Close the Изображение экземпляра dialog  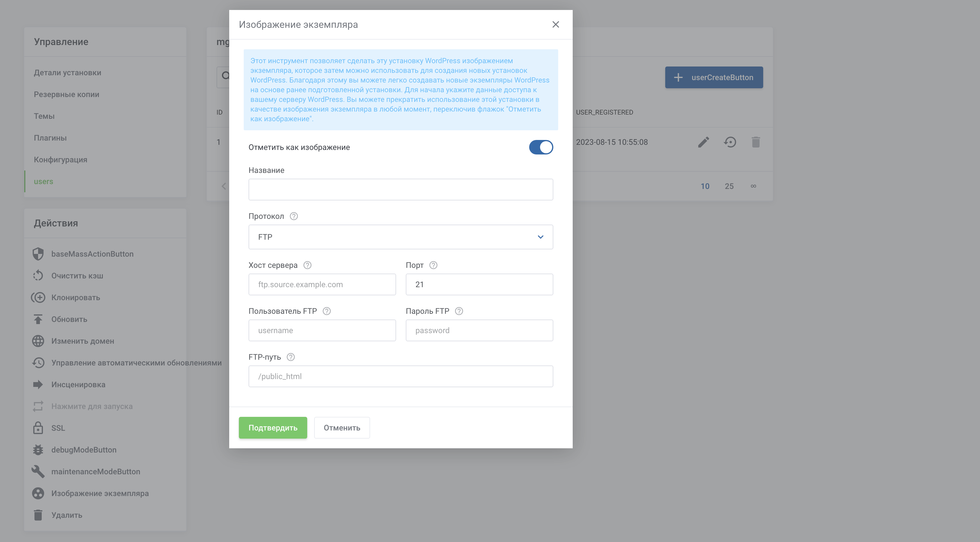(555, 24)
